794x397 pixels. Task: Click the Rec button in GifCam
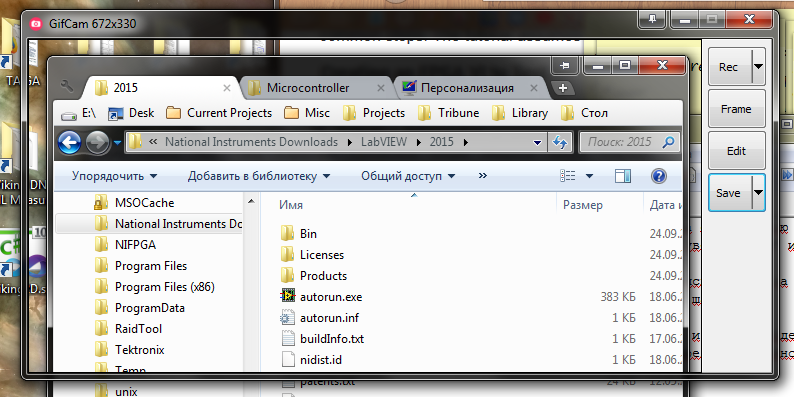pyautogui.click(x=730, y=67)
